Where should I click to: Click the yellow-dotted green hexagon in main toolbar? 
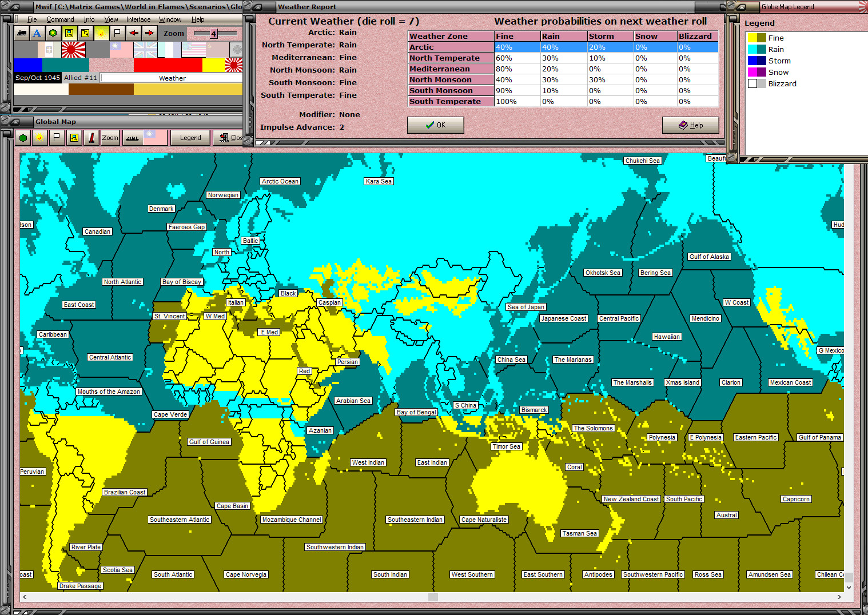[53, 33]
